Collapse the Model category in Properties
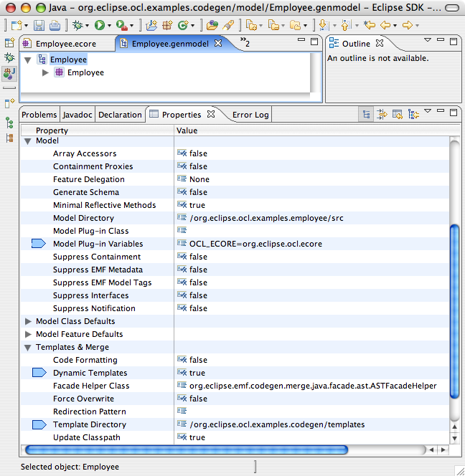 pos(28,141)
